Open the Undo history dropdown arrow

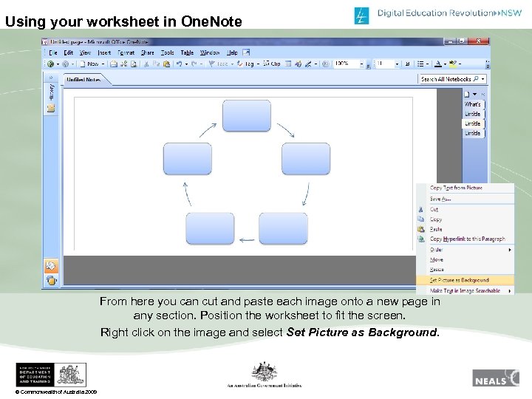[x=186, y=64]
